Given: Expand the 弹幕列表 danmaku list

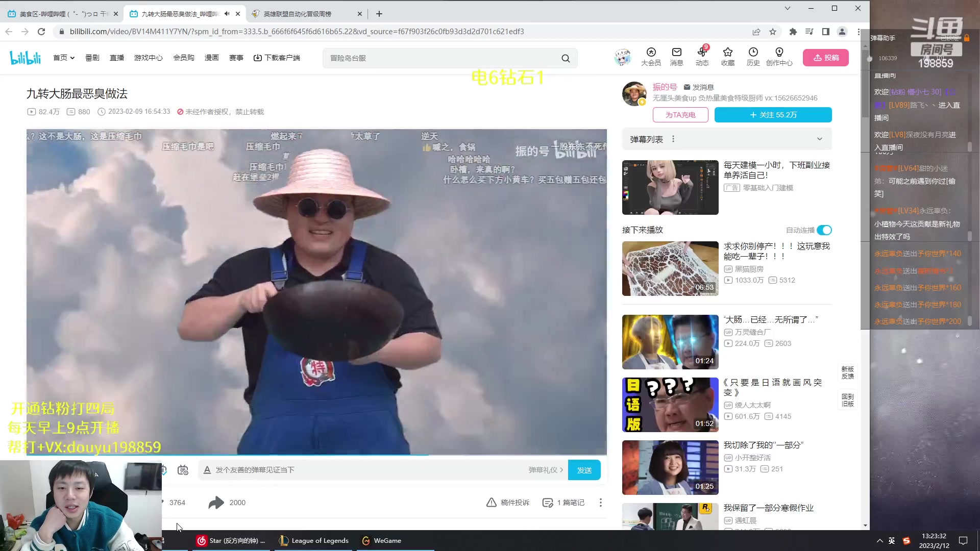Looking at the screenshot, I should (819, 139).
